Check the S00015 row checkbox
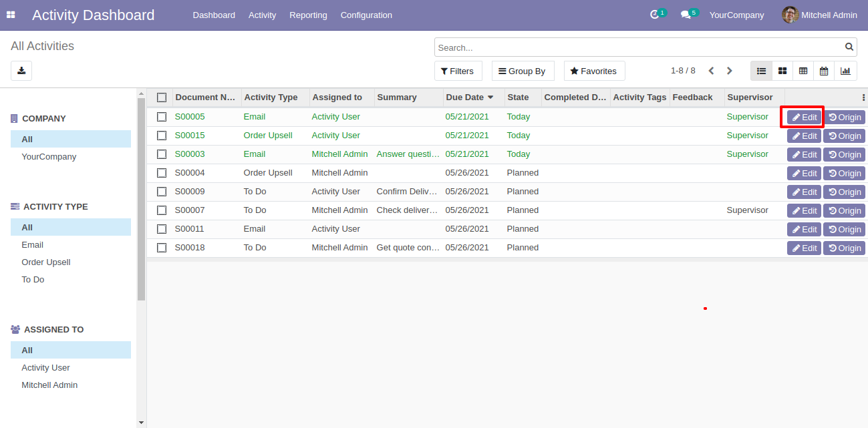 click(x=162, y=136)
